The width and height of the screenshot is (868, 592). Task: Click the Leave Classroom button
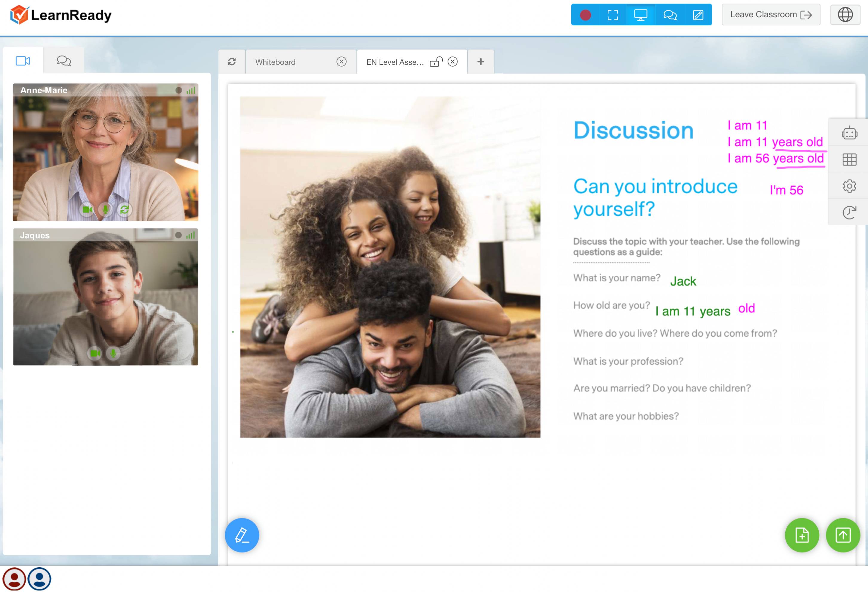771,15
